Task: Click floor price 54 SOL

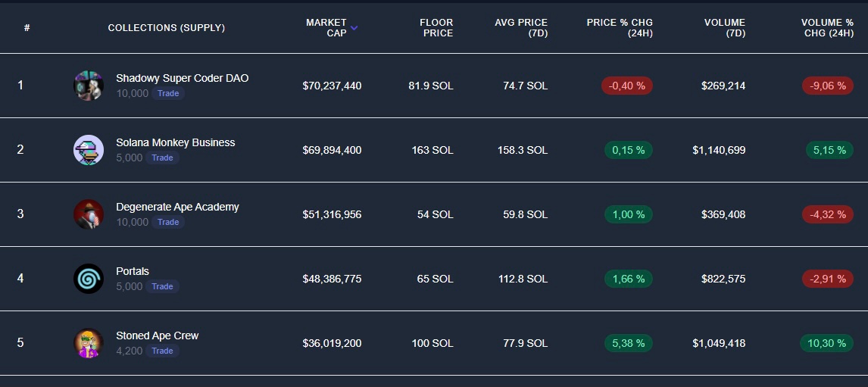Action: point(435,214)
